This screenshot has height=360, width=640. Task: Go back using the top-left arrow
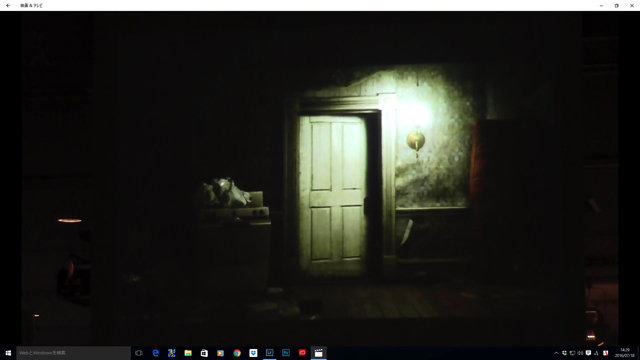(8, 6)
